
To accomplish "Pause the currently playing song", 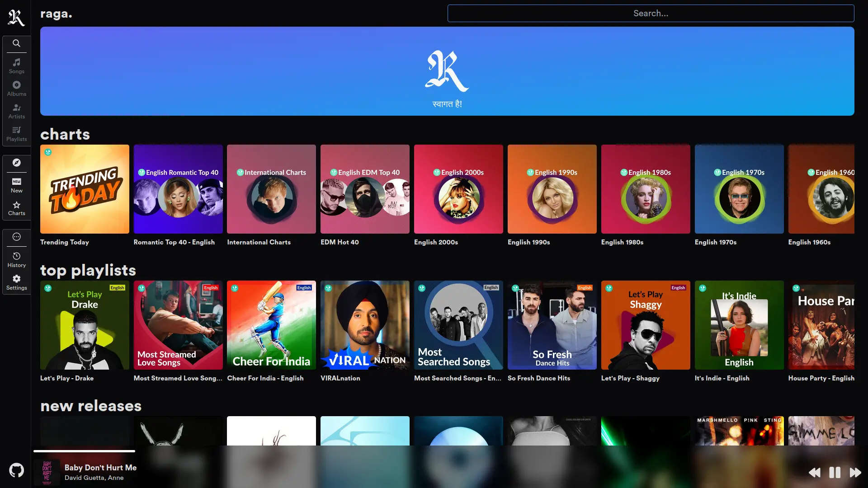I will click(x=835, y=473).
